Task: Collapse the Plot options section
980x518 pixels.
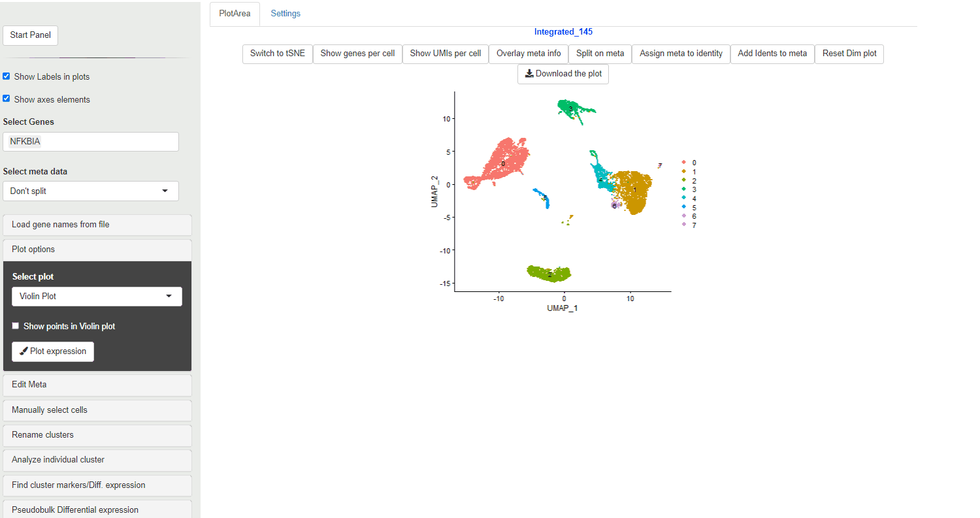Action: point(97,250)
